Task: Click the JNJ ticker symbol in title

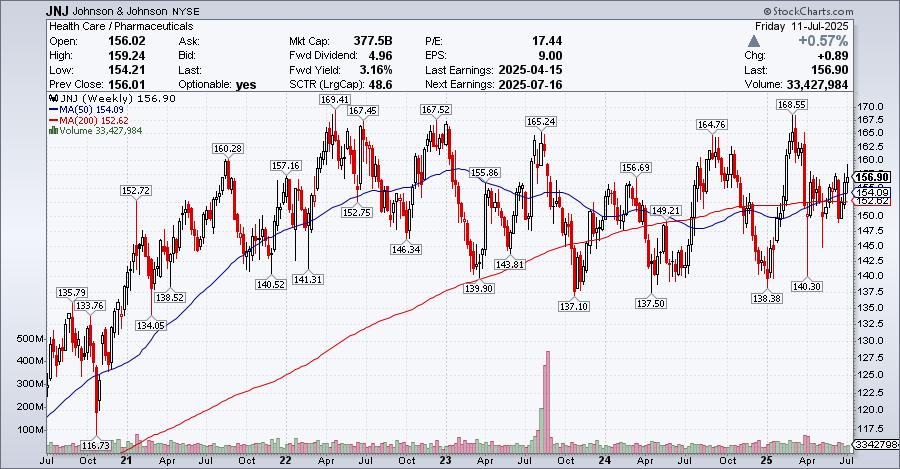Action: (57, 11)
